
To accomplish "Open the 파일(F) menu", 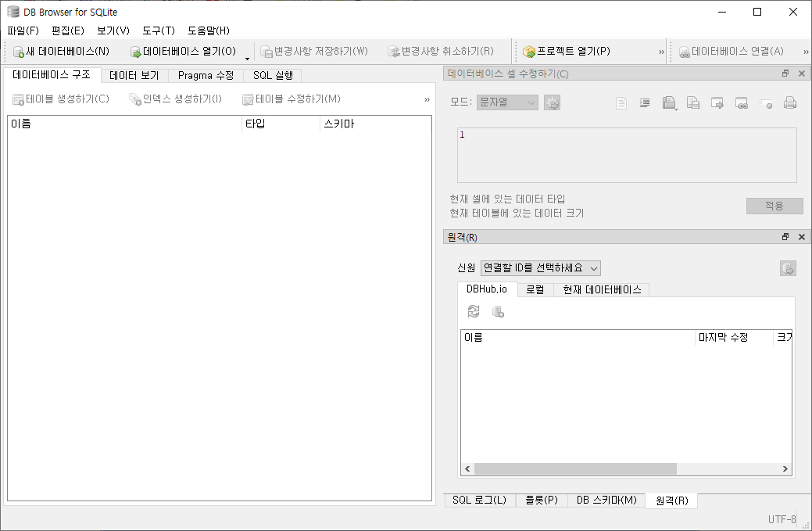I will click(x=23, y=30).
